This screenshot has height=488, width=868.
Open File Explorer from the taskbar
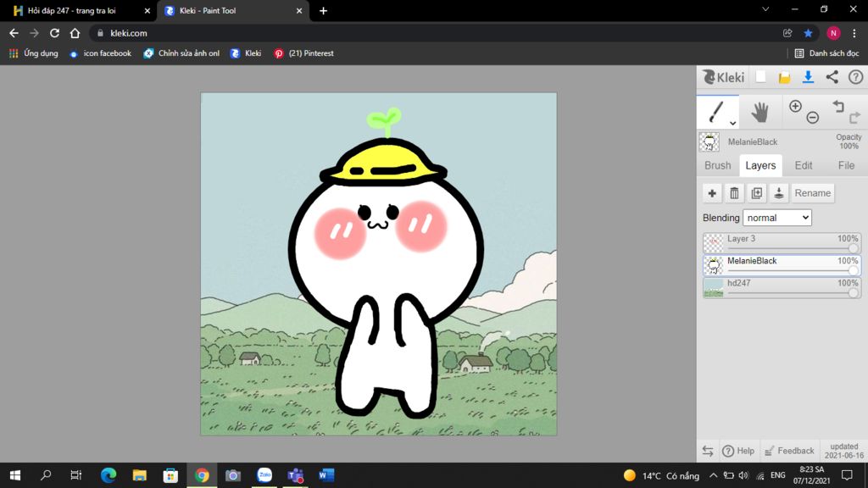pos(140,475)
